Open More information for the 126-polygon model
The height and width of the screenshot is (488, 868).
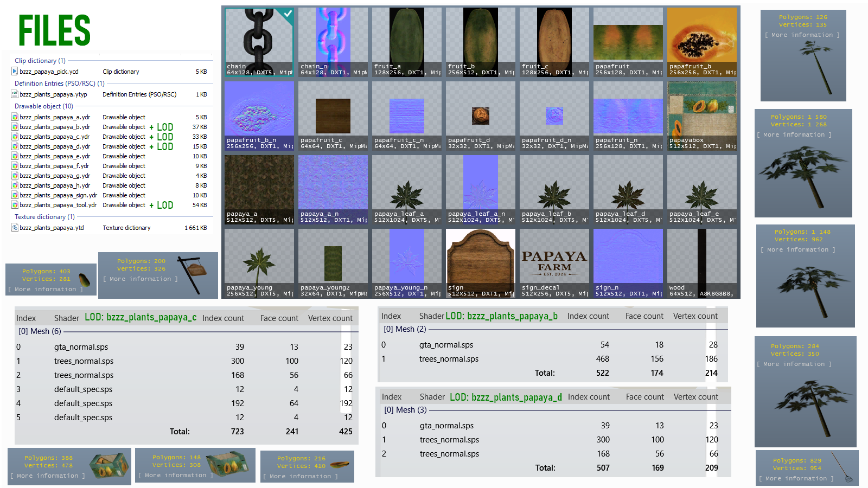[x=802, y=35]
